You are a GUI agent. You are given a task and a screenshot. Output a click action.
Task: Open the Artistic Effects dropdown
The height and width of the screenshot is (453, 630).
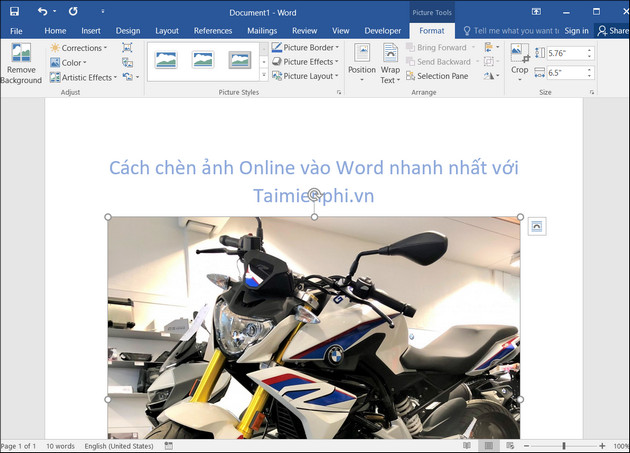coord(83,77)
